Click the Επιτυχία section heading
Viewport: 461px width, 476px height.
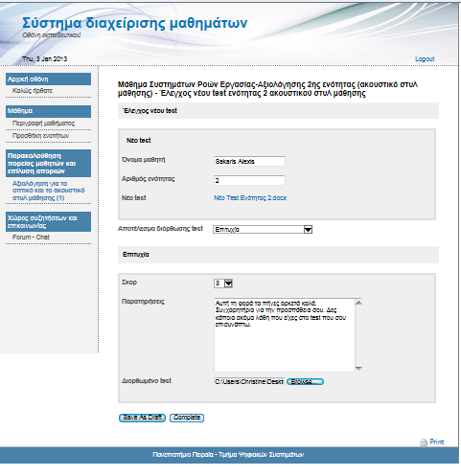click(x=136, y=255)
